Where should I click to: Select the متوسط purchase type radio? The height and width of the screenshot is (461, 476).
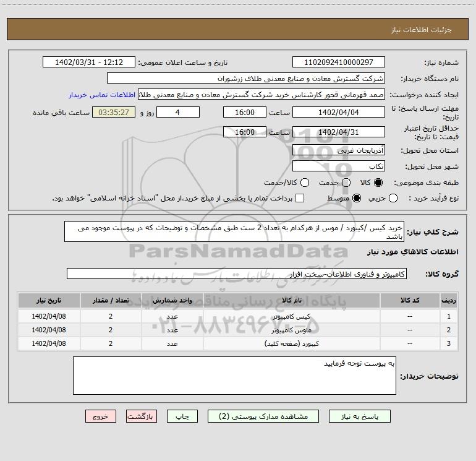click(357, 198)
